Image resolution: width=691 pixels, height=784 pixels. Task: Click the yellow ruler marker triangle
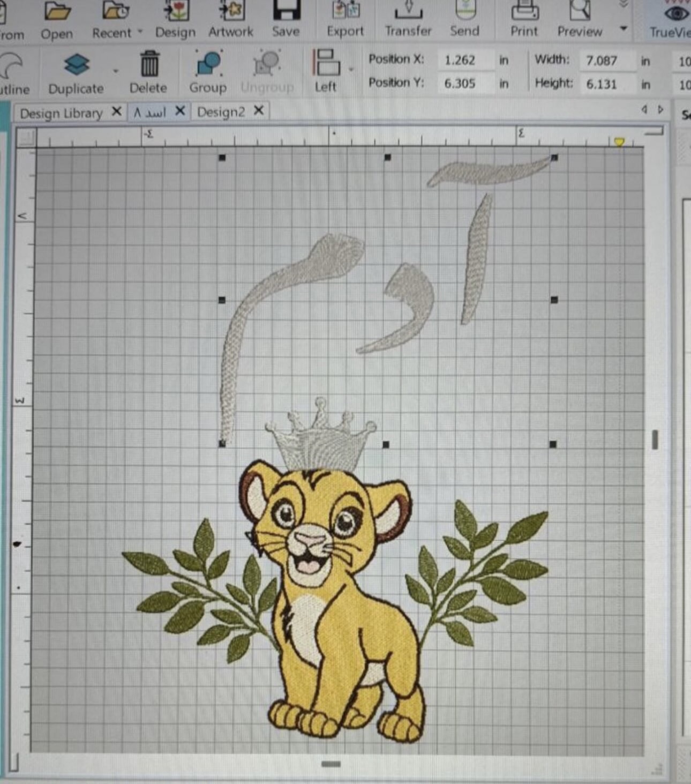619,142
